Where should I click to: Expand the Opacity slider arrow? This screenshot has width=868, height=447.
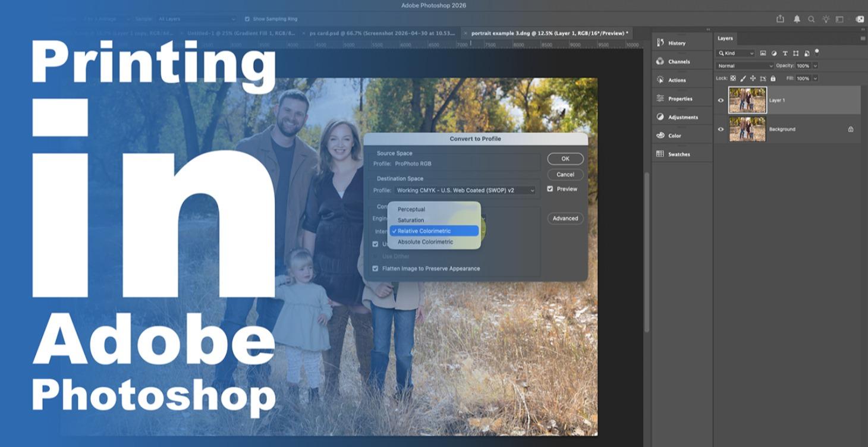tap(815, 66)
